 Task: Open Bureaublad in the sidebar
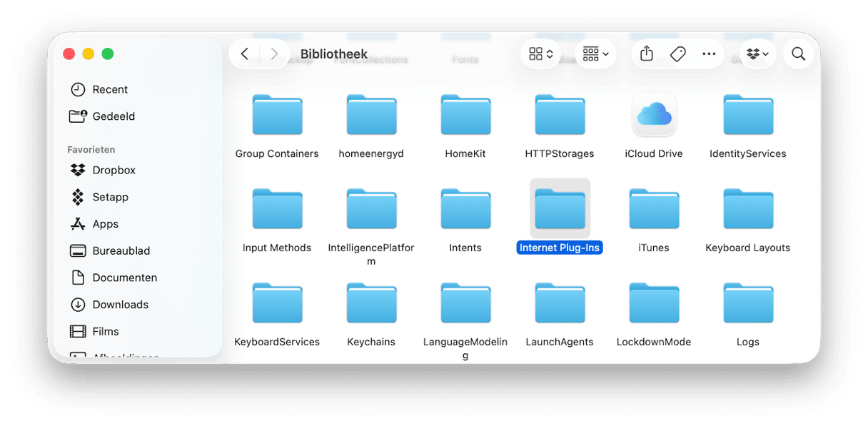(110, 251)
